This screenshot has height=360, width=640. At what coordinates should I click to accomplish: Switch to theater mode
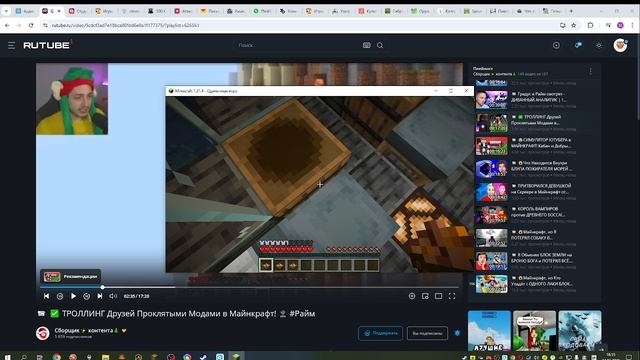click(438, 296)
